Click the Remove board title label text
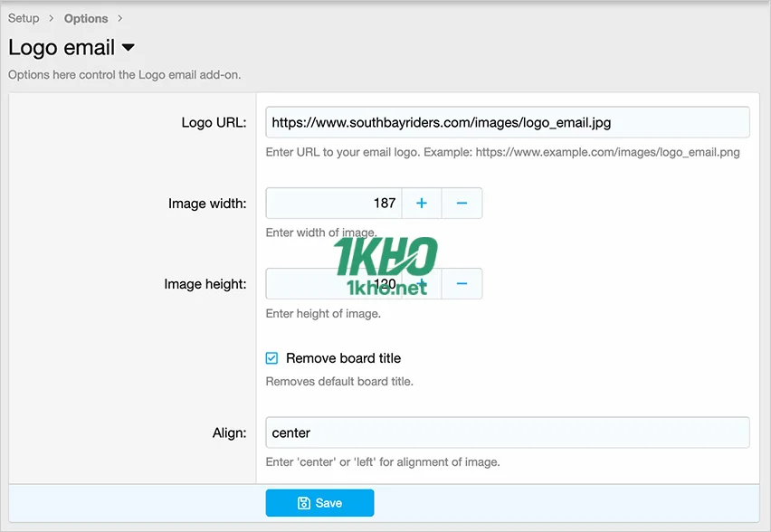 pyautogui.click(x=343, y=358)
